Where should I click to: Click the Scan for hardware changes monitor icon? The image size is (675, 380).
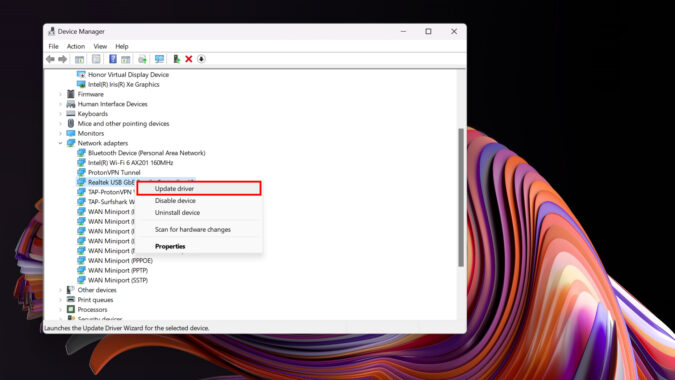coord(159,59)
